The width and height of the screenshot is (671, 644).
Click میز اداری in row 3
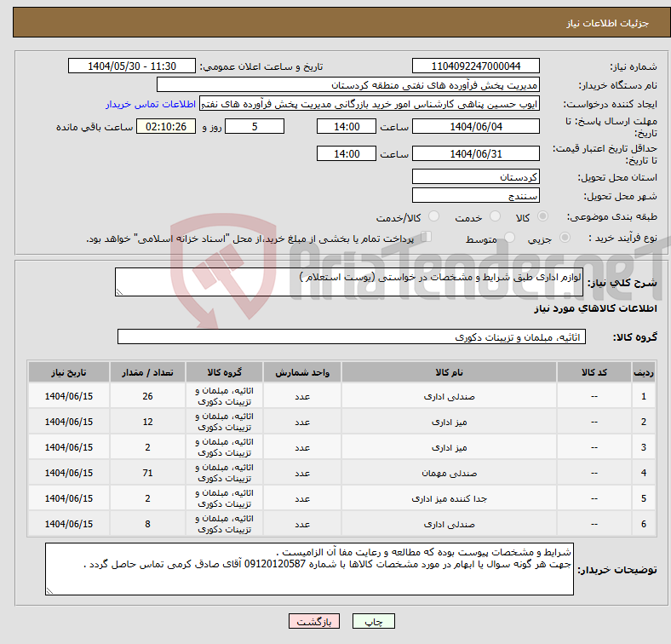449,447
